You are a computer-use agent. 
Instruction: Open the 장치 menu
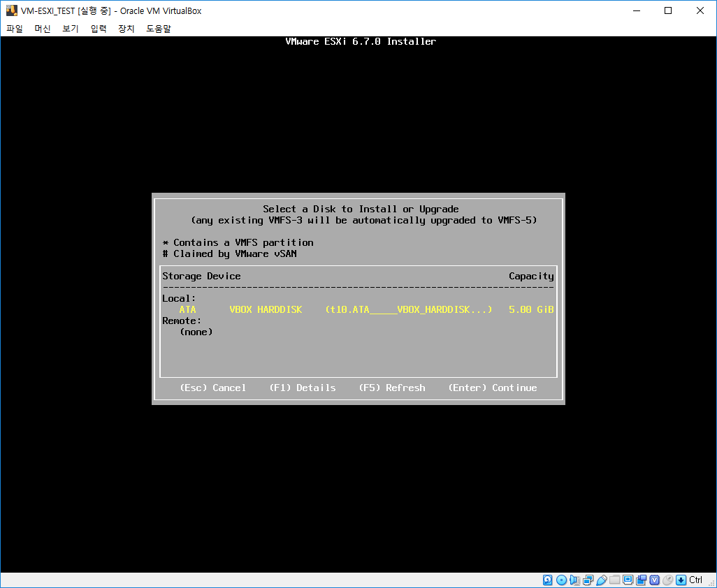126,29
